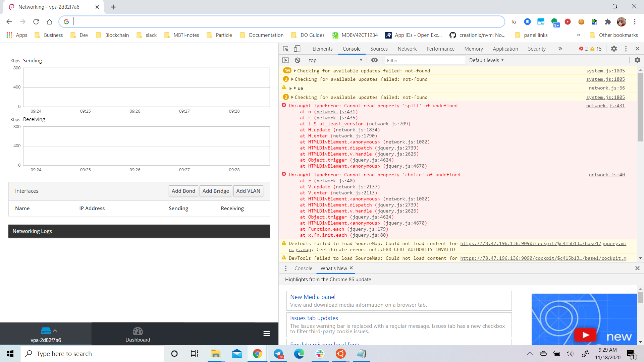Click the browser address bar
Screen dimensions: 644x362
pos(282,22)
